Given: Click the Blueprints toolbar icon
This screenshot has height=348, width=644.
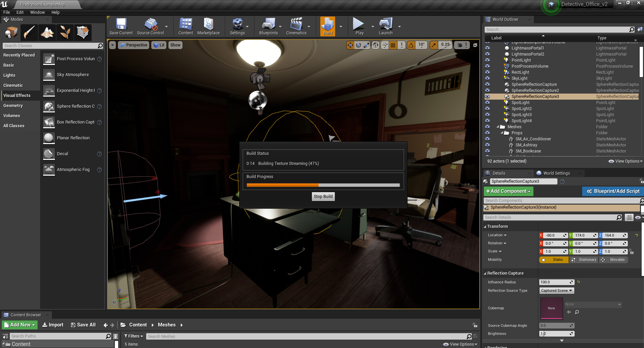Looking at the screenshot, I should click(268, 26).
